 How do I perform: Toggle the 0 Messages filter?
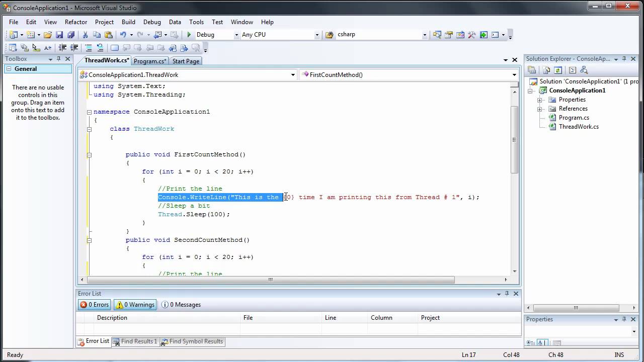[x=181, y=305]
